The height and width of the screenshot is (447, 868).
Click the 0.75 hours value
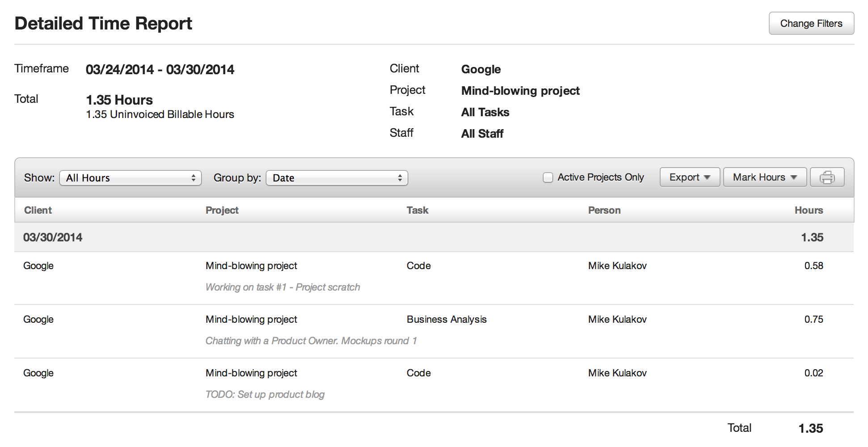[813, 319]
